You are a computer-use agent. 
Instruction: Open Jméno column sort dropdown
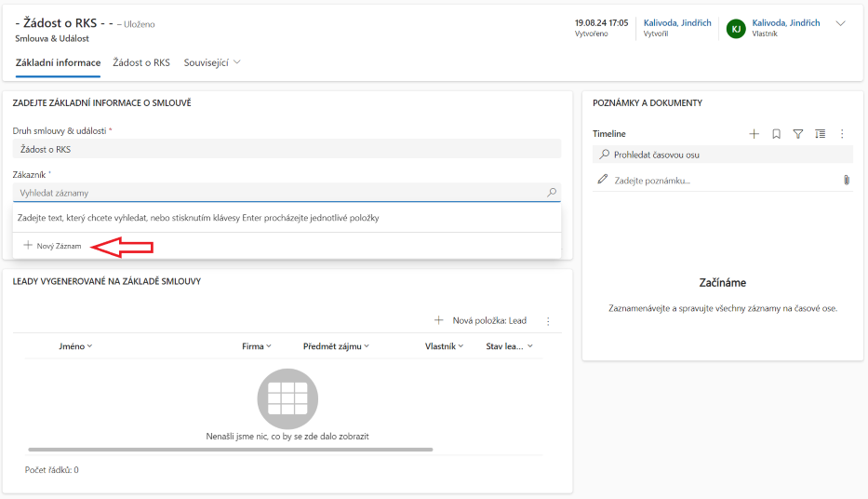click(75, 346)
